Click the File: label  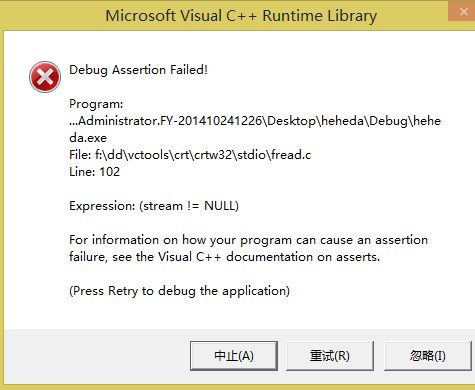tap(80, 155)
